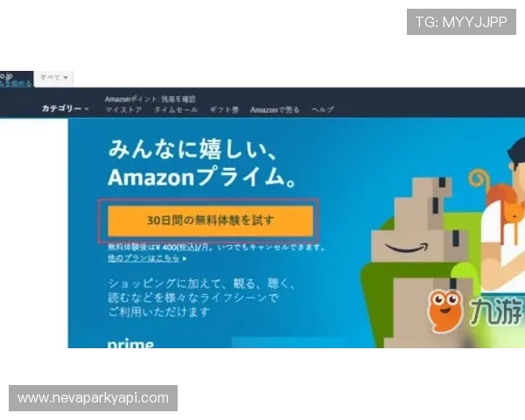
Task: Click the prime logo text
Action: click(130, 343)
